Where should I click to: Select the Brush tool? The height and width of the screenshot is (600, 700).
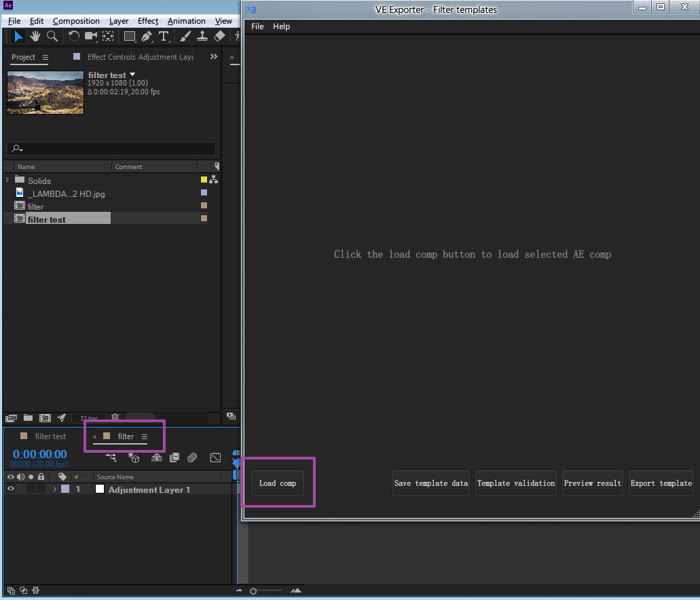coord(185,36)
